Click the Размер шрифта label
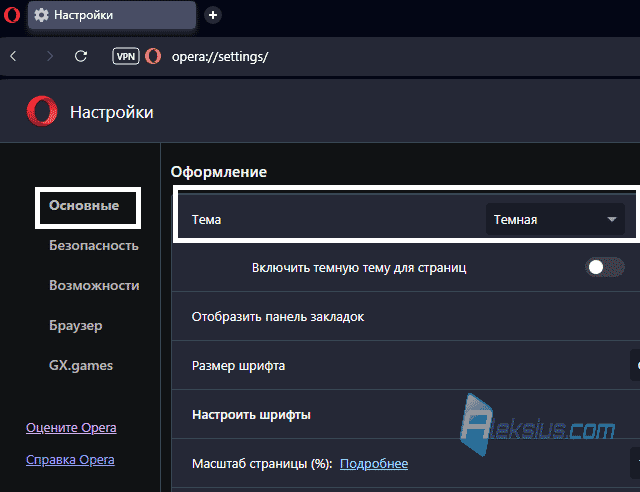The image size is (640, 492). pos(238,366)
